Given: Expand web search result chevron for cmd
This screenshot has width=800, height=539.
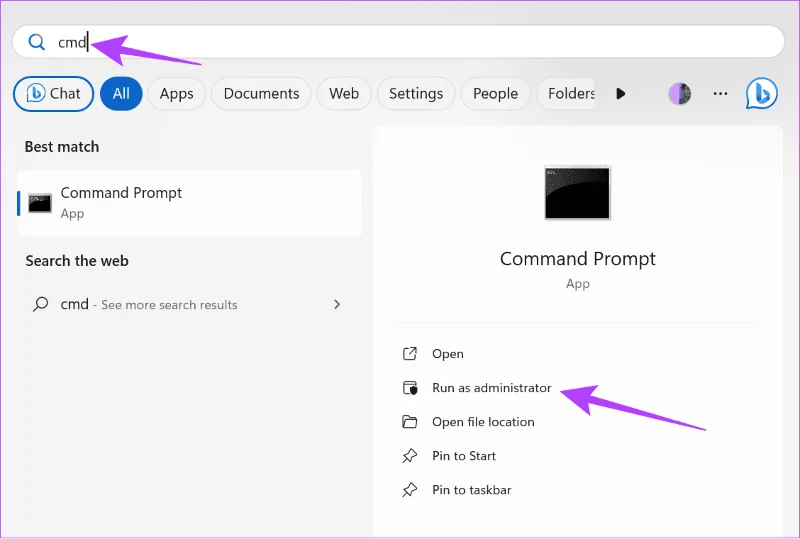Looking at the screenshot, I should click(x=337, y=304).
